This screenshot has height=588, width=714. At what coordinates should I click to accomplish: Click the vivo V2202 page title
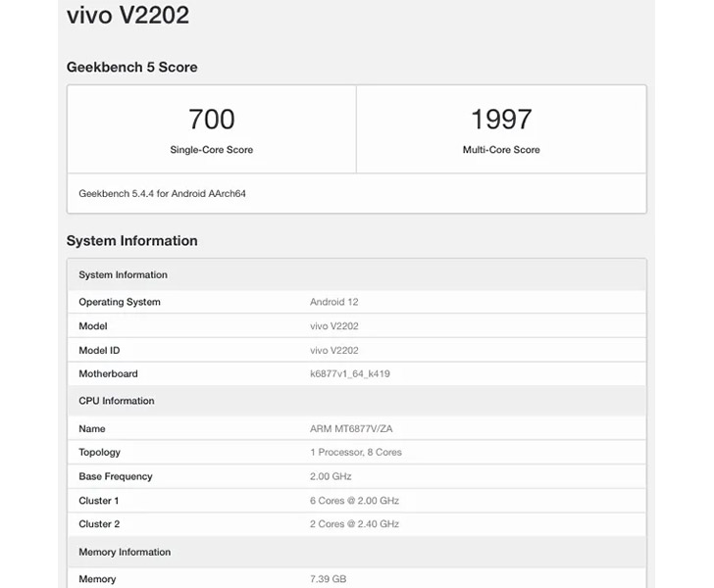tap(127, 15)
